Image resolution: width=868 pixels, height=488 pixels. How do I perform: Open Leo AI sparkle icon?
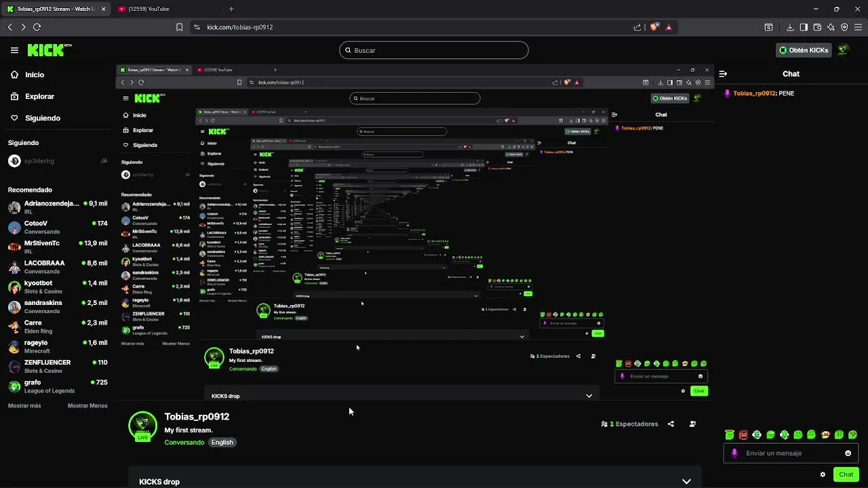pos(831,27)
